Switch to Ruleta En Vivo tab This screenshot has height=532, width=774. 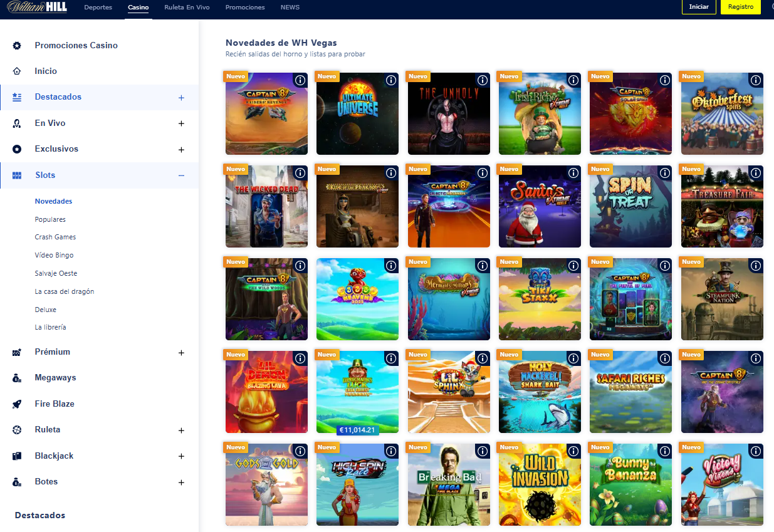(x=187, y=8)
